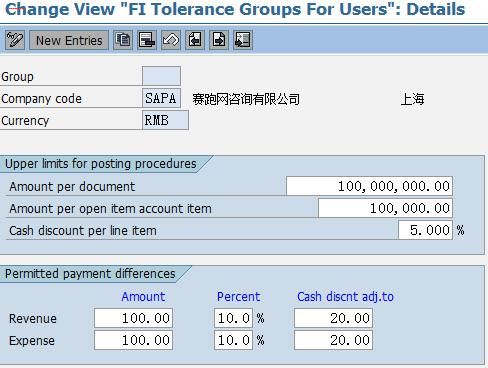
Task: Click the 'Cash discnt adj.to' column header
Action: tap(345, 296)
